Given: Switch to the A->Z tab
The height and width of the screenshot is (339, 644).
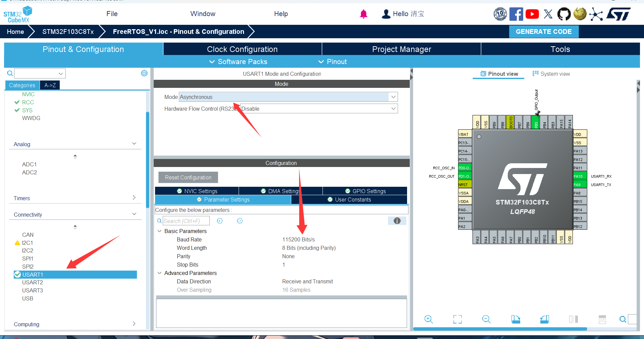Looking at the screenshot, I should pyautogui.click(x=50, y=85).
